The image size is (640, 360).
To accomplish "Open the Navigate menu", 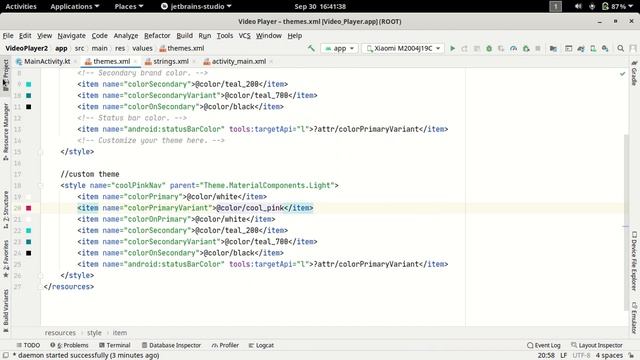I will click(71, 36).
